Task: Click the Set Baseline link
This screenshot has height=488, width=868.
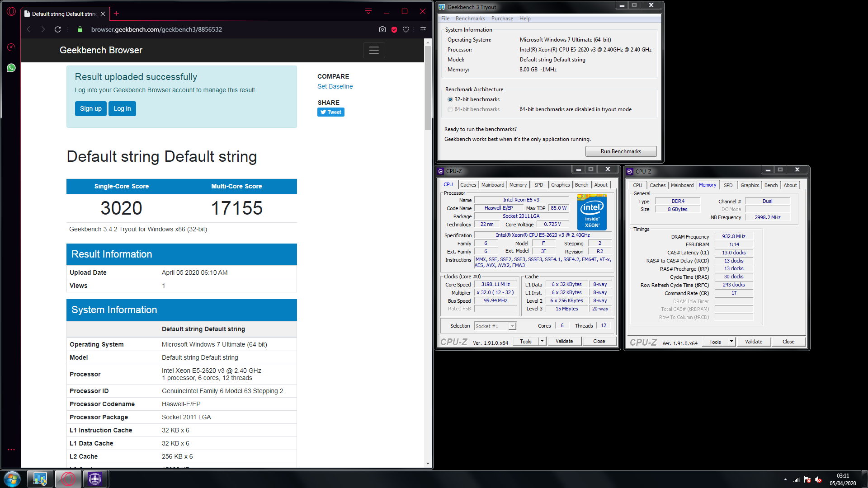Action: (x=335, y=86)
